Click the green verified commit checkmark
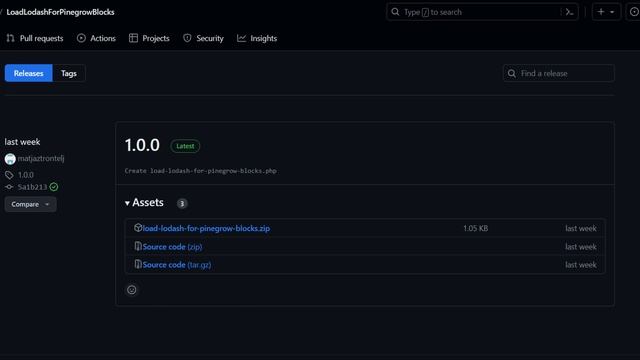Viewport: 640px width, 360px height. [54, 187]
